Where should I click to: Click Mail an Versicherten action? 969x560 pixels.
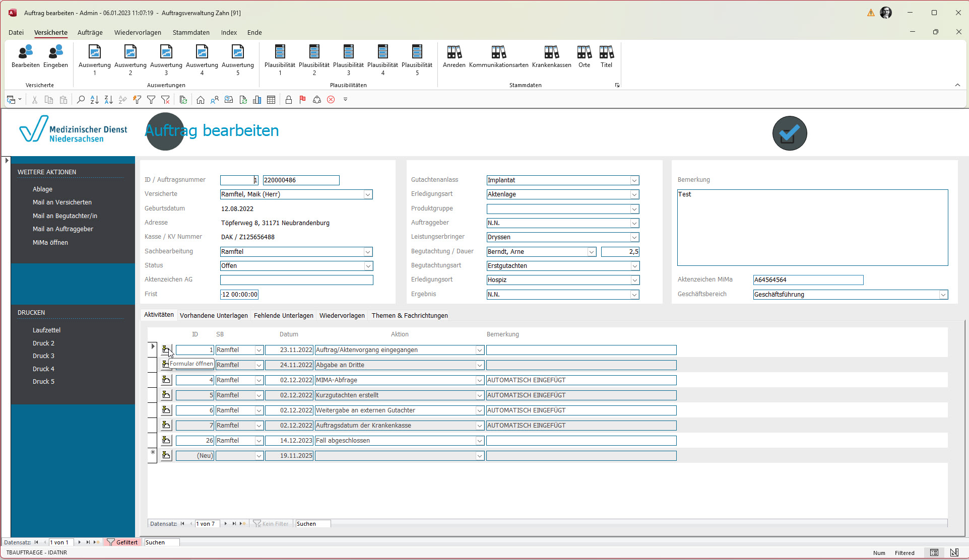[x=62, y=202]
